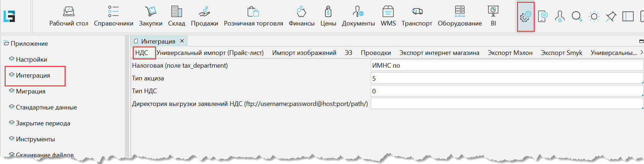The image size is (644, 164).
Task: Open the Склад module
Action: 176,16
